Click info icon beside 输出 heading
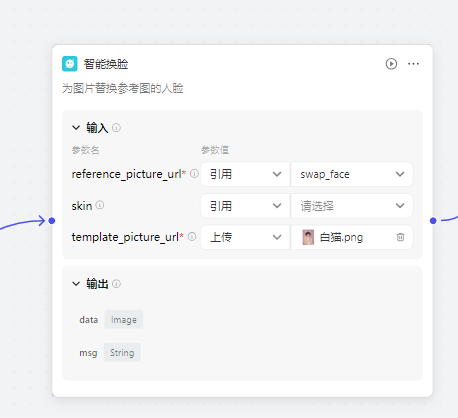 tap(116, 284)
